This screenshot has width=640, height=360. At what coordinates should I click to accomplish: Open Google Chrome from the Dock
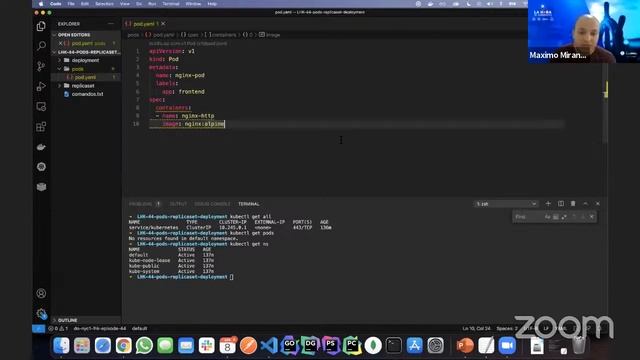pos(123,346)
